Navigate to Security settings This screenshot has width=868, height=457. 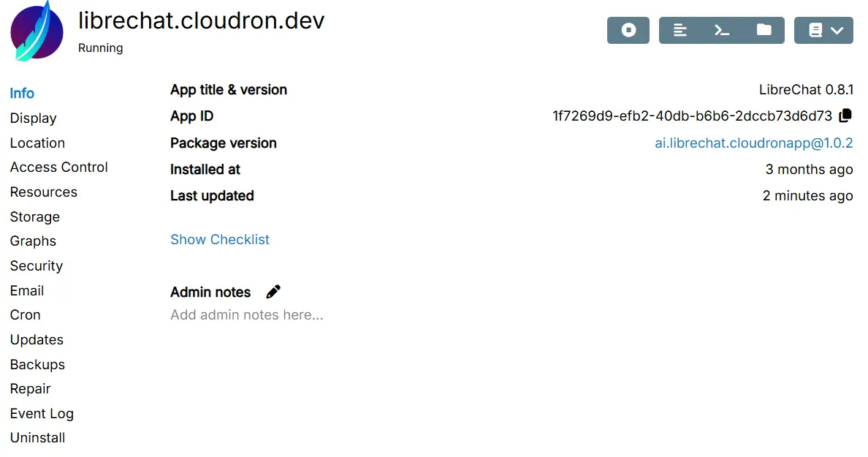click(36, 265)
